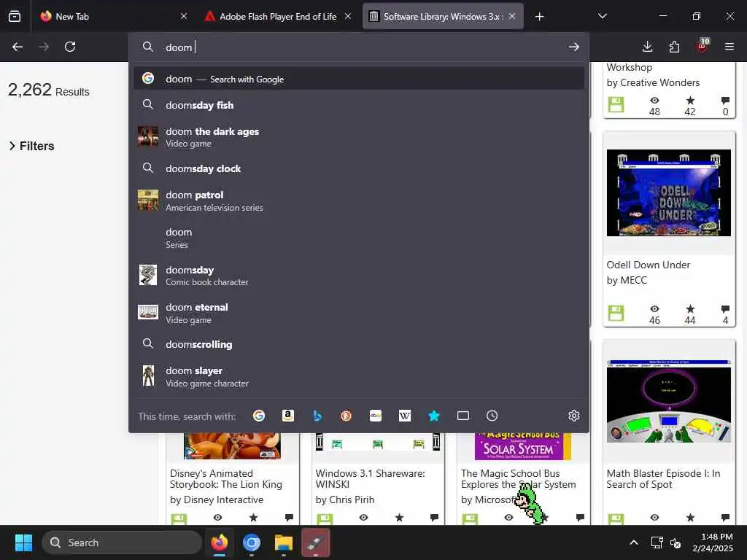The image size is (747, 560).
Task: Click 'by Creative Wonders' creator text
Action: coord(653,83)
